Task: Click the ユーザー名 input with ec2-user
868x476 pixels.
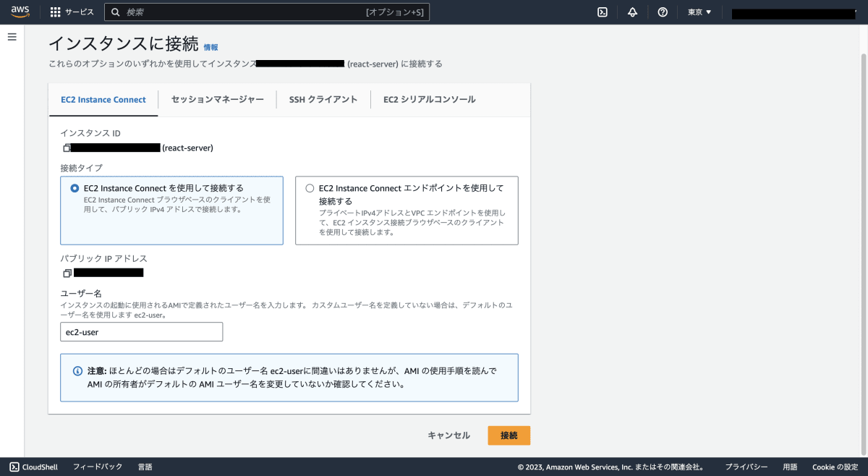Action: 142,332
